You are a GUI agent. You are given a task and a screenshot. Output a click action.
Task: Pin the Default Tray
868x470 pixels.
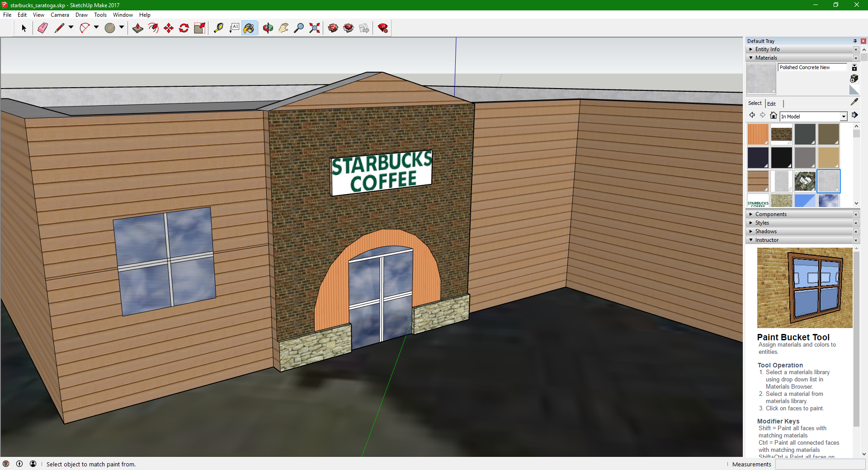pos(855,41)
